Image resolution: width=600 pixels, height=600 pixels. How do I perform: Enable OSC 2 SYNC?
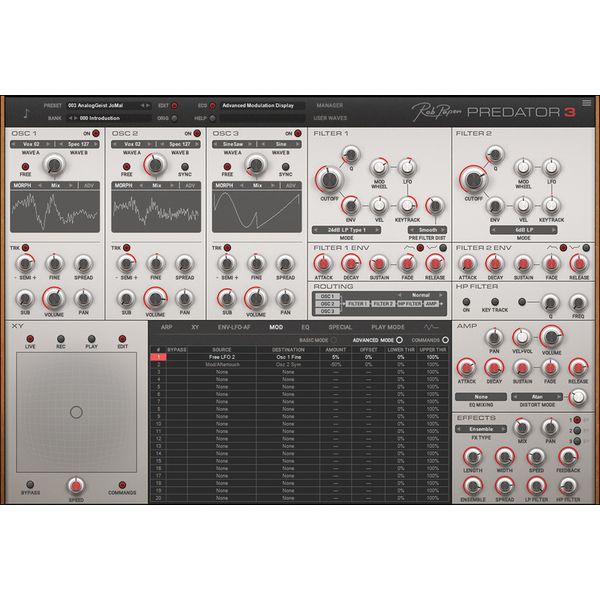tap(185, 166)
